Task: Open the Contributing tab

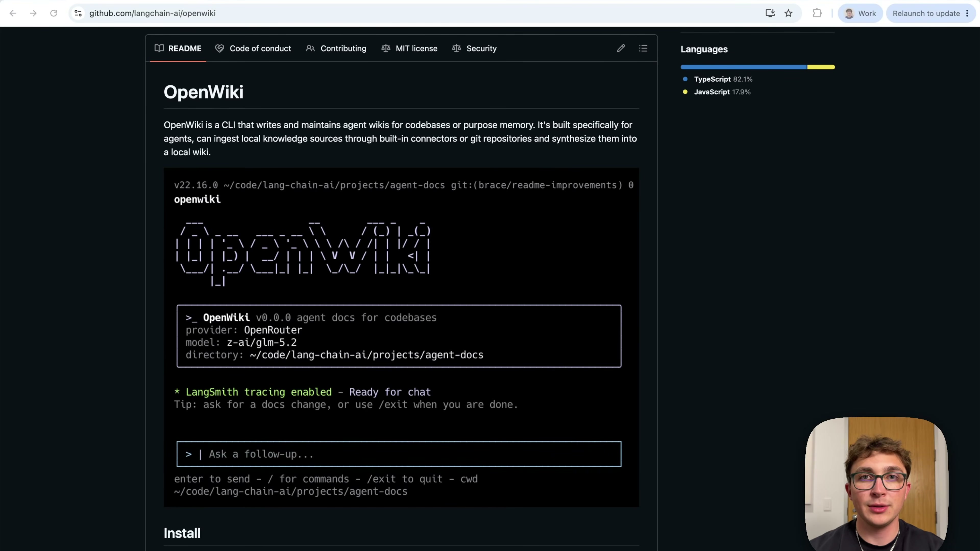Action: click(336, 48)
